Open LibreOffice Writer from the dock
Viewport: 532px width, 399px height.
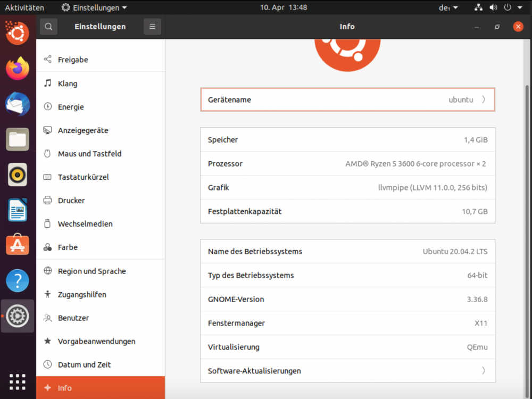pyautogui.click(x=18, y=210)
